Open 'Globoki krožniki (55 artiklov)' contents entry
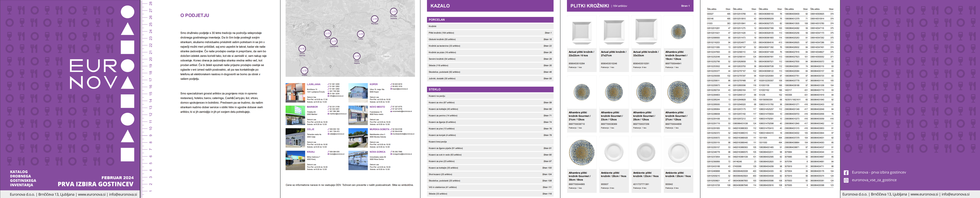This screenshot has height=198, width=980. (x=490, y=39)
